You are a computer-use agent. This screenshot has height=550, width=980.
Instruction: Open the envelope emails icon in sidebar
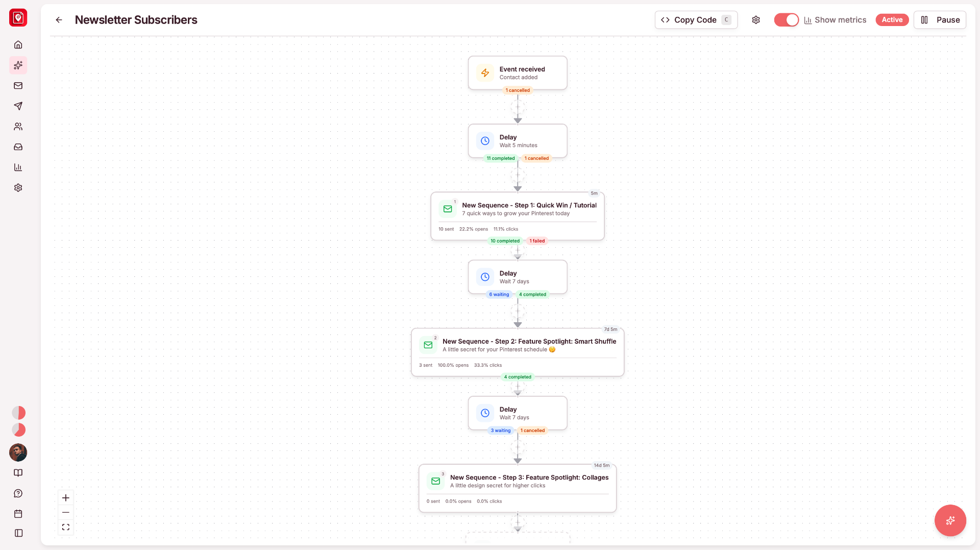(x=18, y=86)
